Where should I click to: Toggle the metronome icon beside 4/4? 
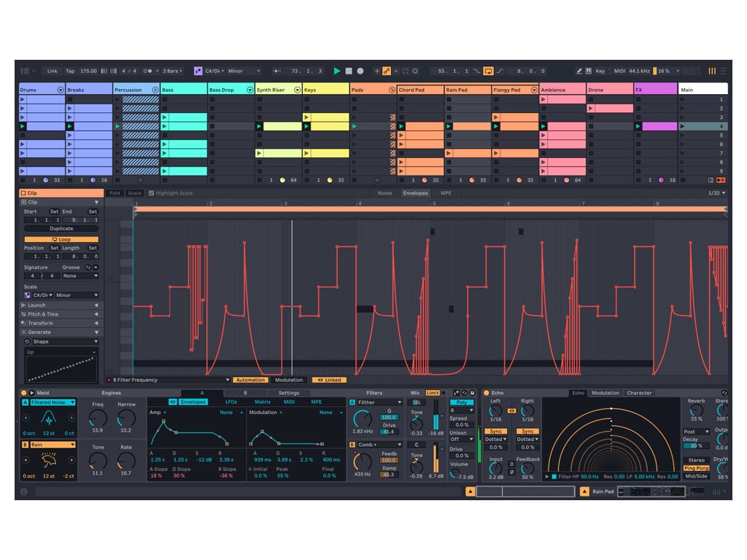(148, 71)
